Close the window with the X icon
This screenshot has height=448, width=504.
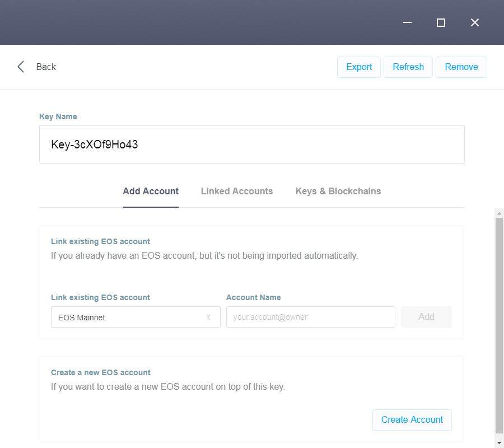(x=474, y=22)
